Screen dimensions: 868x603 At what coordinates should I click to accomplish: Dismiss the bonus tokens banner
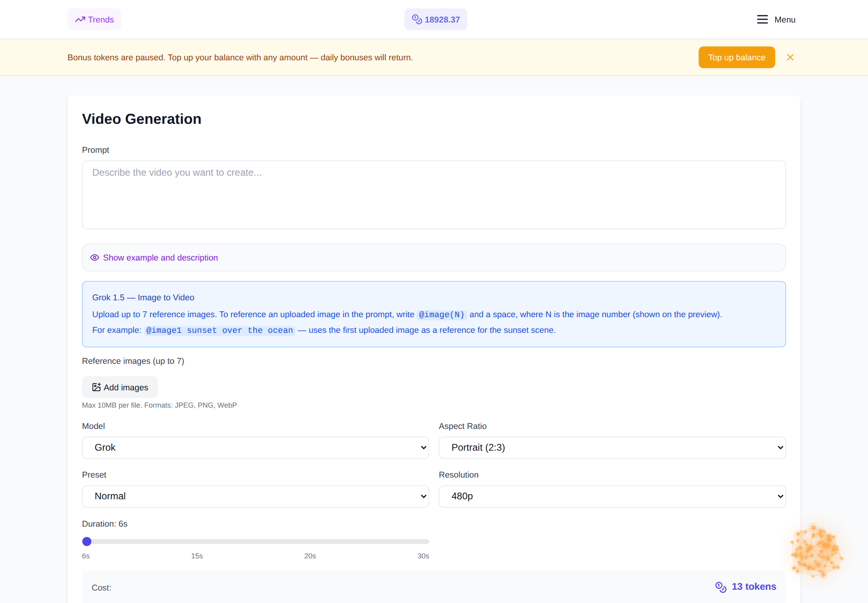(790, 57)
